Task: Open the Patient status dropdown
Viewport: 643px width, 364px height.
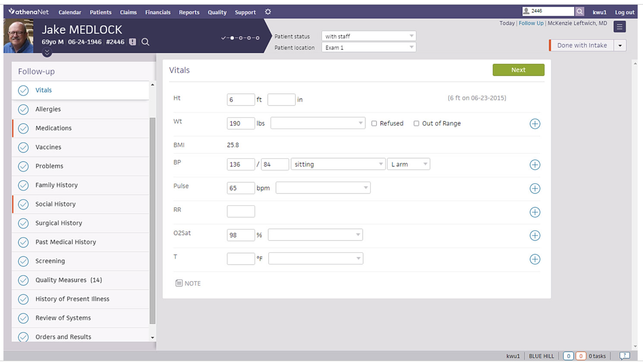Action: (369, 36)
